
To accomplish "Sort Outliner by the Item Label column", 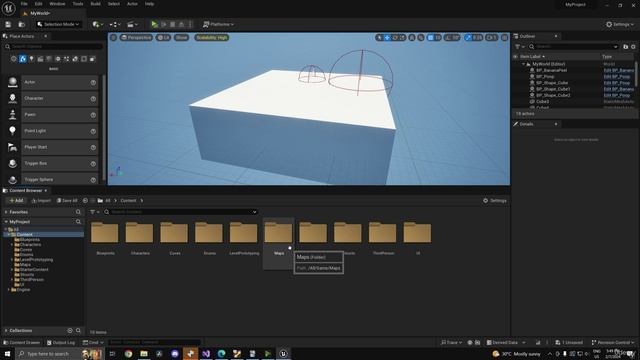I will click(532, 57).
